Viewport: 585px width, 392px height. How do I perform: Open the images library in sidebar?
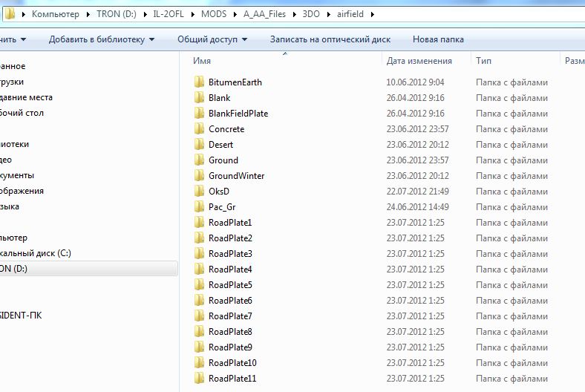pyautogui.click(x=22, y=191)
